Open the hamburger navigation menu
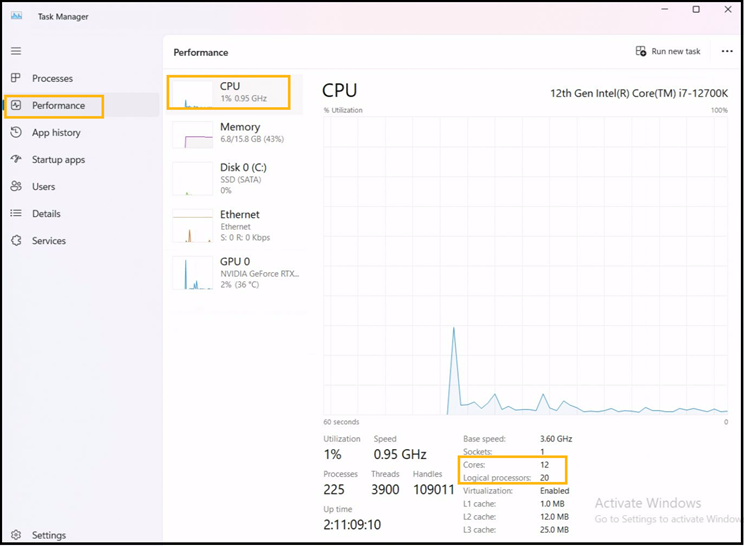Image resolution: width=744 pixels, height=546 pixels. pyautogui.click(x=16, y=50)
